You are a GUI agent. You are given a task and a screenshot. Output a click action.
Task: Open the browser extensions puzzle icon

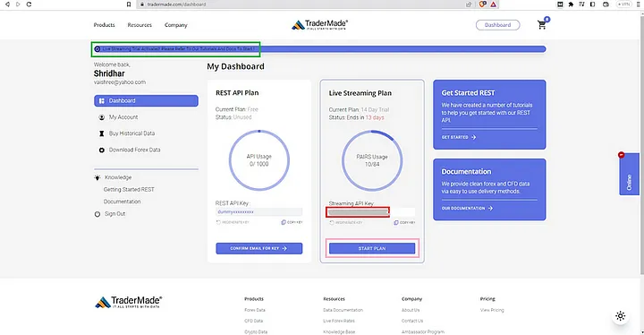coord(571,4)
